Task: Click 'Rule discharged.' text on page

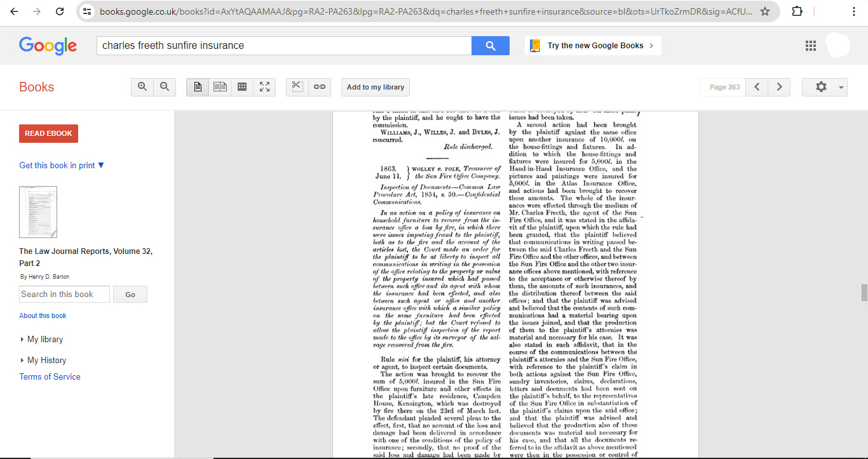Action: point(468,147)
